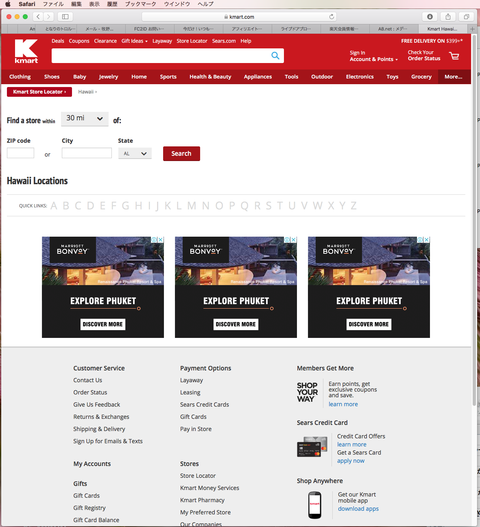Click Explore Phuket second ad image
480x527 pixels.
tap(236, 261)
